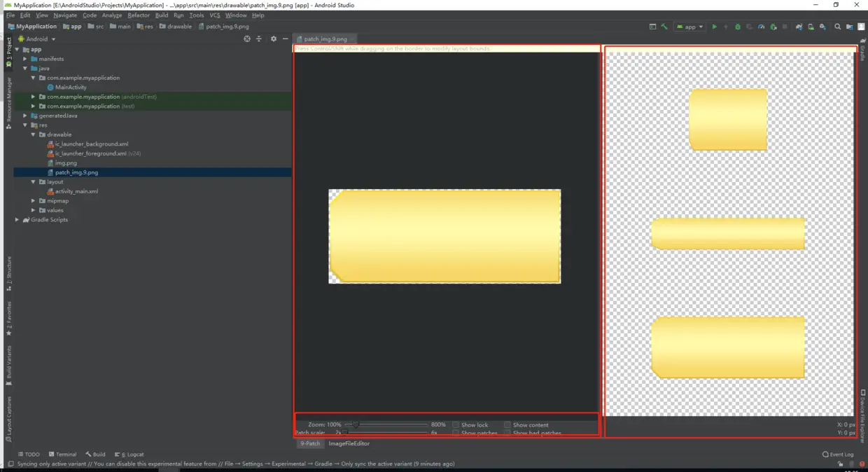This screenshot has height=472, width=868.
Task: Open the Build Variants side tab
Action: (x=9, y=366)
